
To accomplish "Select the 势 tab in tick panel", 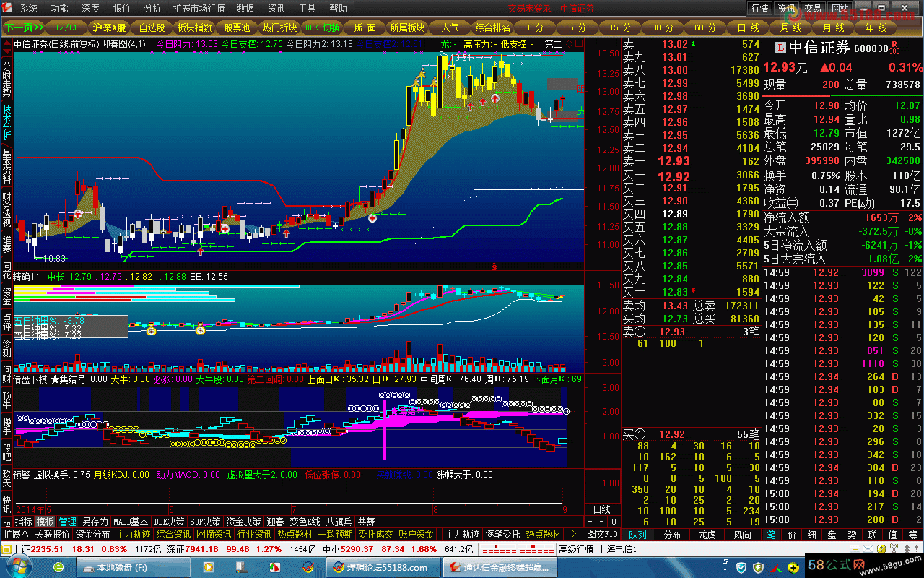I will click(x=852, y=535).
